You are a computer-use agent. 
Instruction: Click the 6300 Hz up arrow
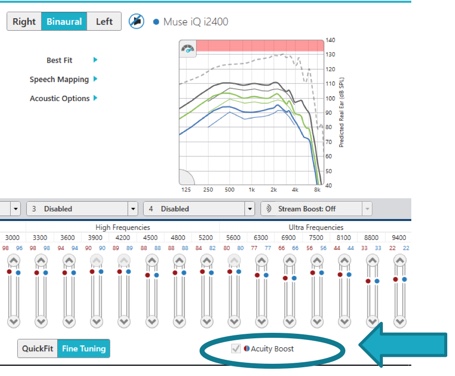point(262,260)
